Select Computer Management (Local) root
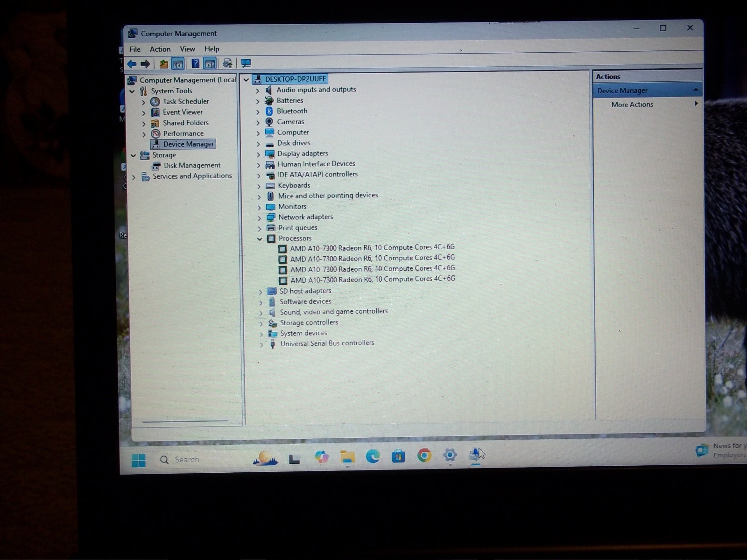Image resolution: width=747 pixels, height=560 pixels. click(188, 80)
